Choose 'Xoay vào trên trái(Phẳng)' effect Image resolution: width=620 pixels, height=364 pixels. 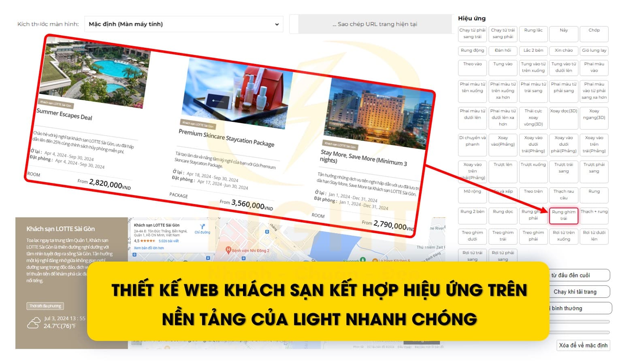tap(594, 145)
